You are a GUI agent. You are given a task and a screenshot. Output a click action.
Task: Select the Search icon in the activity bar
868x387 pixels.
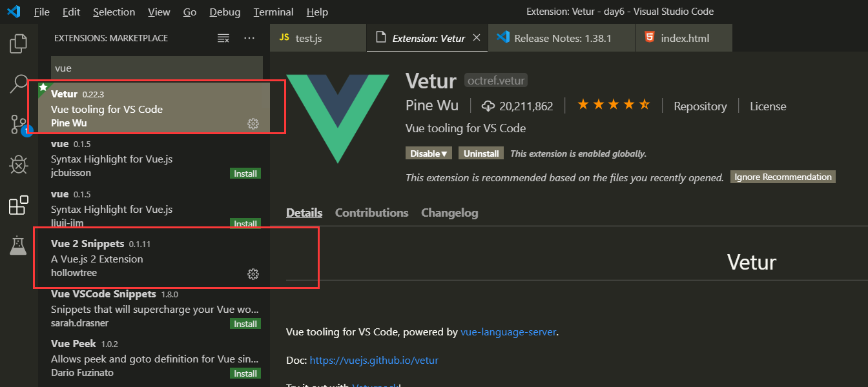[19, 84]
